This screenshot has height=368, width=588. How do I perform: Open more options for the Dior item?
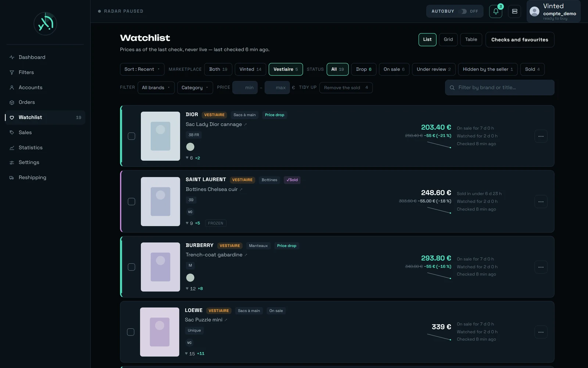pyautogui.click(x=541, y=136)
